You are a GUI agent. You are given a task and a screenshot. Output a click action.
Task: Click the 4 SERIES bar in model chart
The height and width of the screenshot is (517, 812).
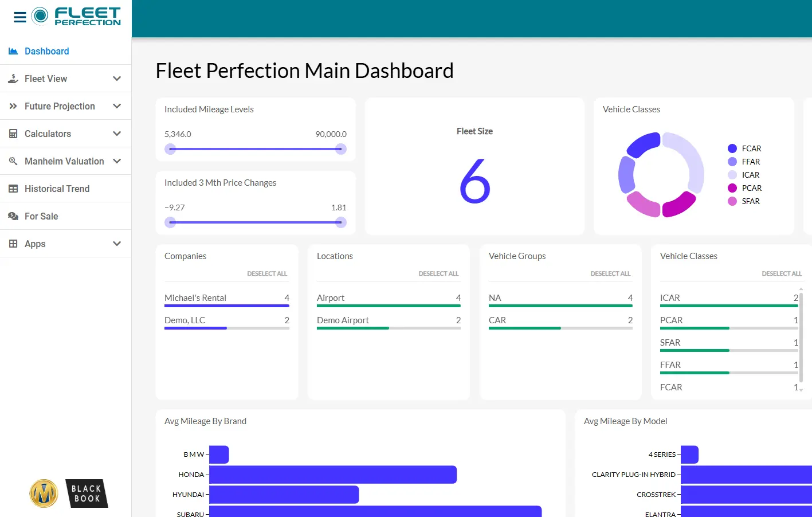point(689,455)
